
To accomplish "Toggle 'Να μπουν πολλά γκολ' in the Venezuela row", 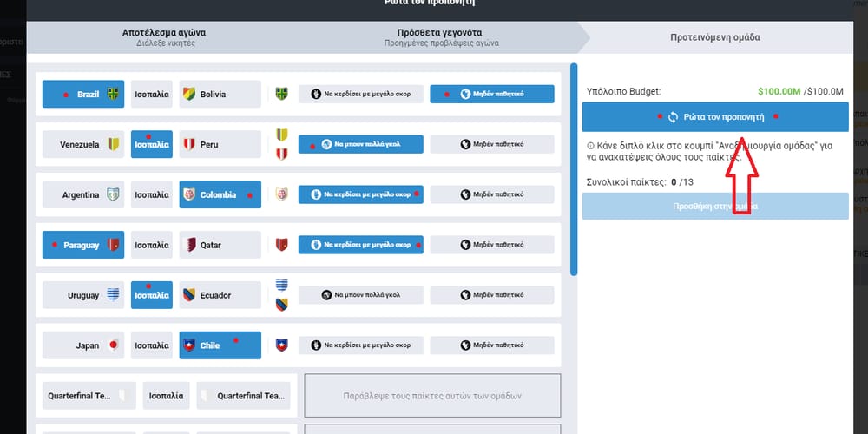I will [361, 144].
